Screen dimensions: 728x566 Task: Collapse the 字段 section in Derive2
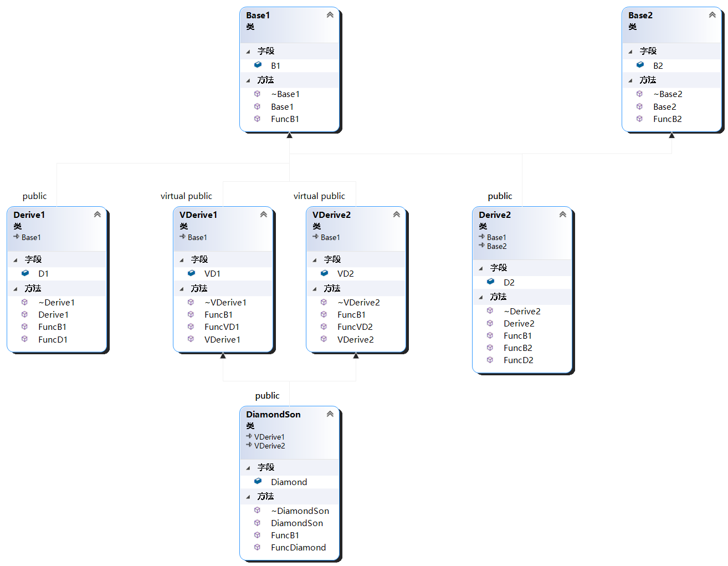click(481, 268)
